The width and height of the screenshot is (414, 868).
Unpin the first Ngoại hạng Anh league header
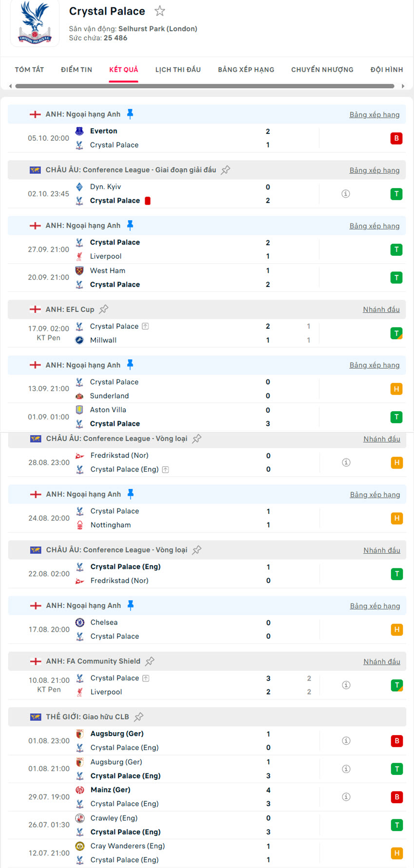click(x=130, y=114)
